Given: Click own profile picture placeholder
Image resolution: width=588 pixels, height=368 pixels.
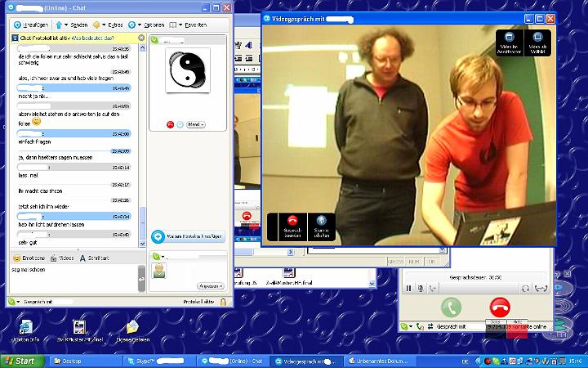Looking at the screenshot, I should 159,271.
